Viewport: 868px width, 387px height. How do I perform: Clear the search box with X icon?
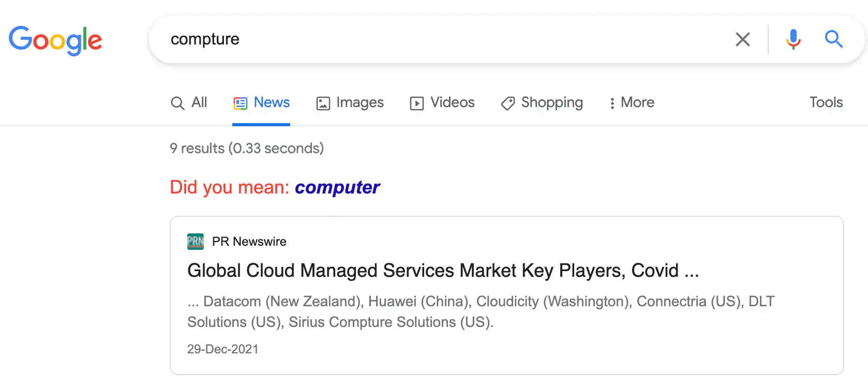[x=743, y=39]
